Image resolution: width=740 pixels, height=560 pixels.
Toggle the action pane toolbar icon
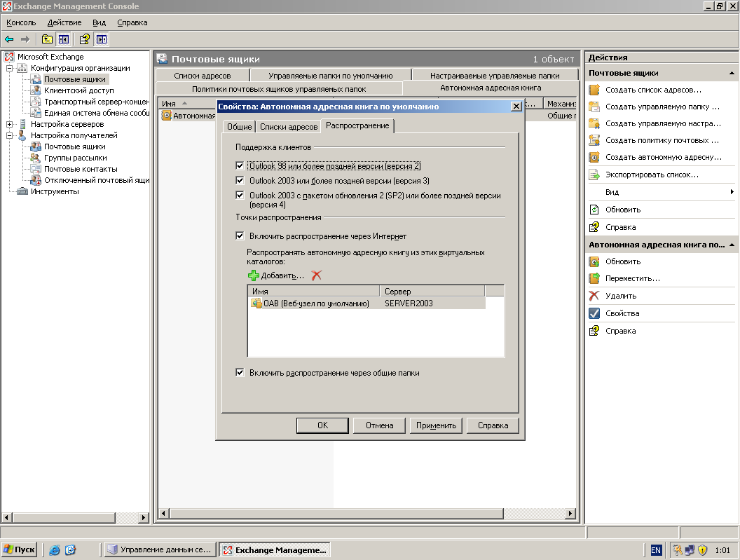102,39
